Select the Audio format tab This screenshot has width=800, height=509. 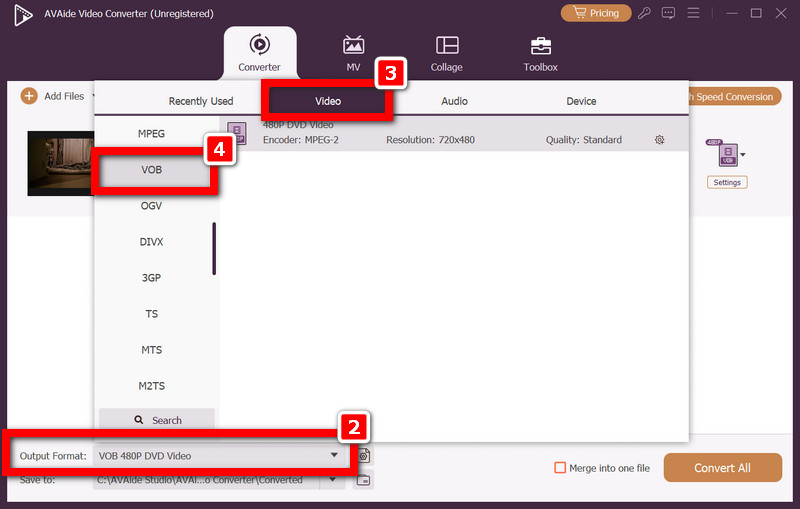(x=454, y=101)
